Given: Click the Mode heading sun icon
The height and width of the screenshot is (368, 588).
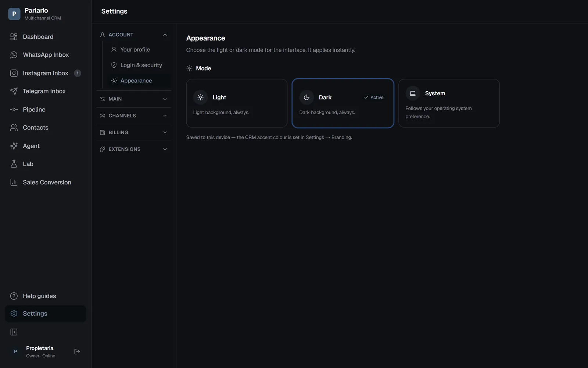Looking at the screenshot, I should click(x=189, y=68).
